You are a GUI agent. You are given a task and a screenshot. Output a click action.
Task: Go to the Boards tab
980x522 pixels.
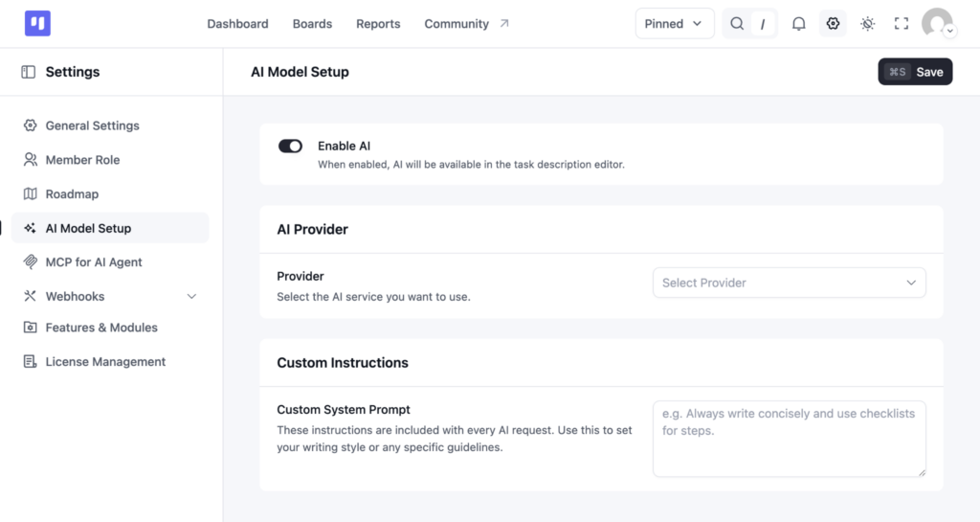(x=313, y=24)
